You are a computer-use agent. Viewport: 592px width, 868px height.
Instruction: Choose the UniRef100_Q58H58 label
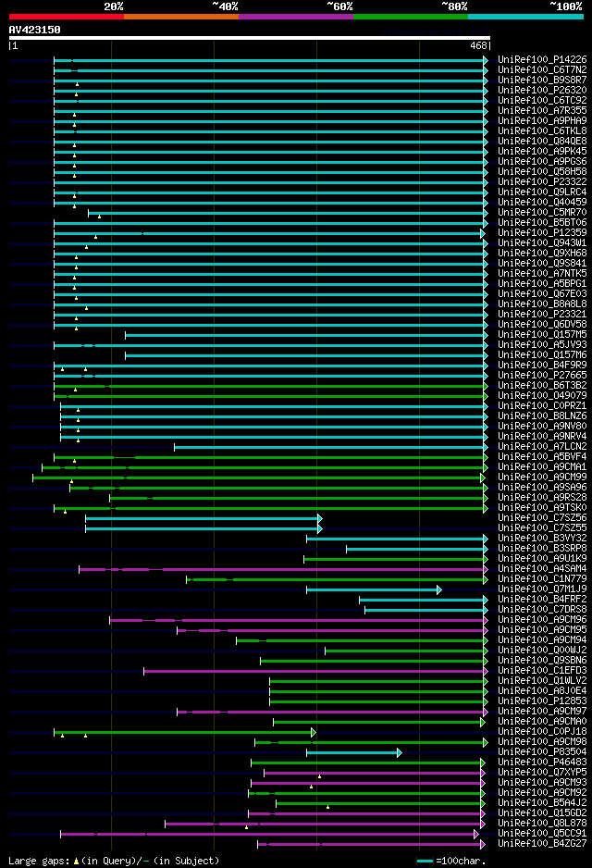542,171
